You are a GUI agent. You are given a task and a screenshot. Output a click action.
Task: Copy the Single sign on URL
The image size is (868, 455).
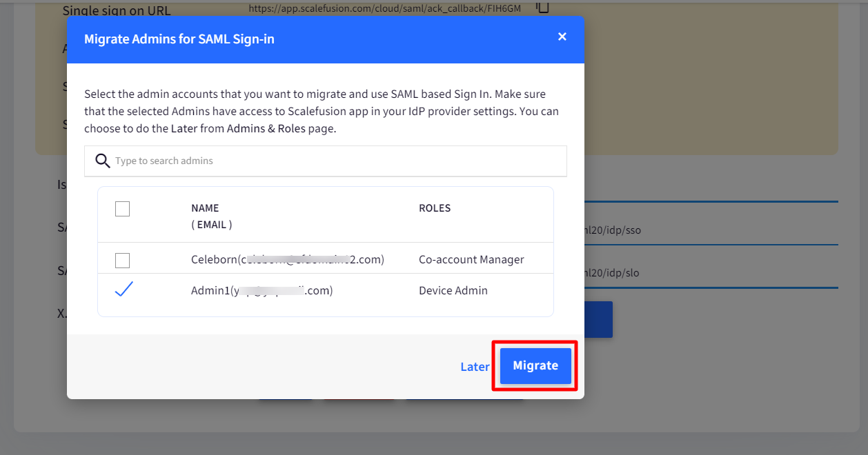pyautogui.click(x=543, y=8)
